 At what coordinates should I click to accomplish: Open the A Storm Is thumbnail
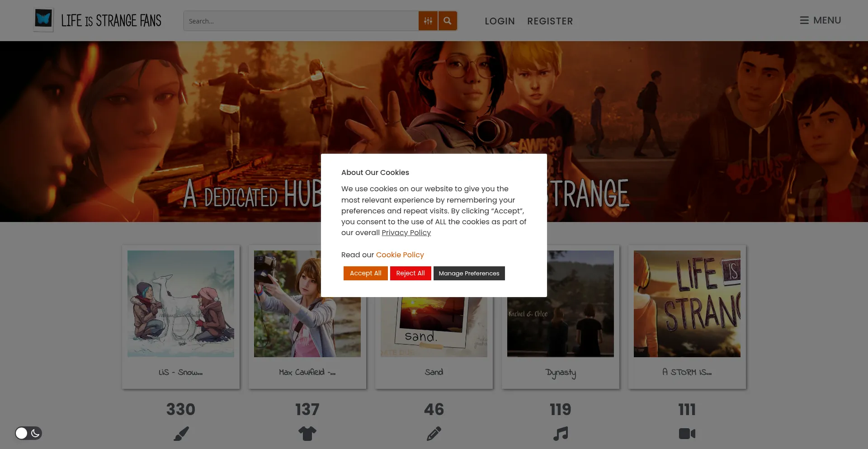[x=687, y=304]
